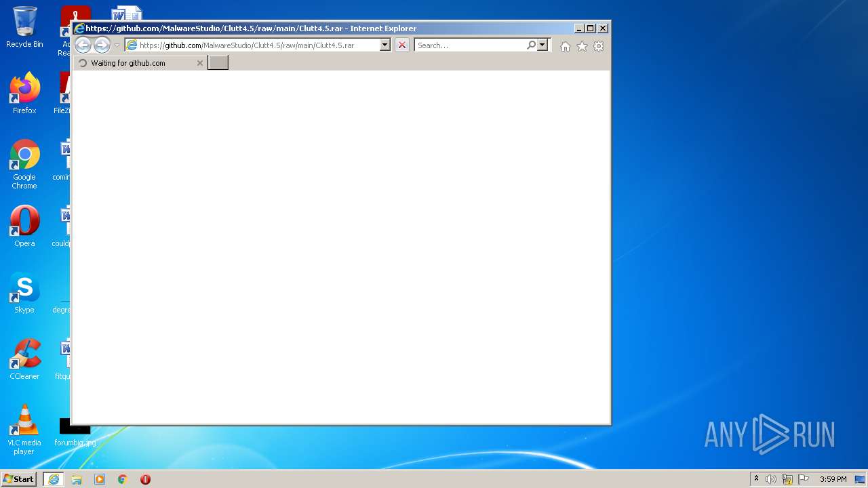
Task: Open a new tab button
Action: click(x=218, y=62)
